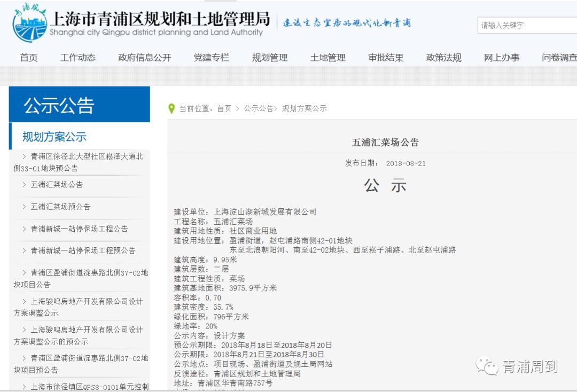Open the 规划管理 menu item
Image resolution: width=577 pixels, height=392 pixels.
point(270,58)
